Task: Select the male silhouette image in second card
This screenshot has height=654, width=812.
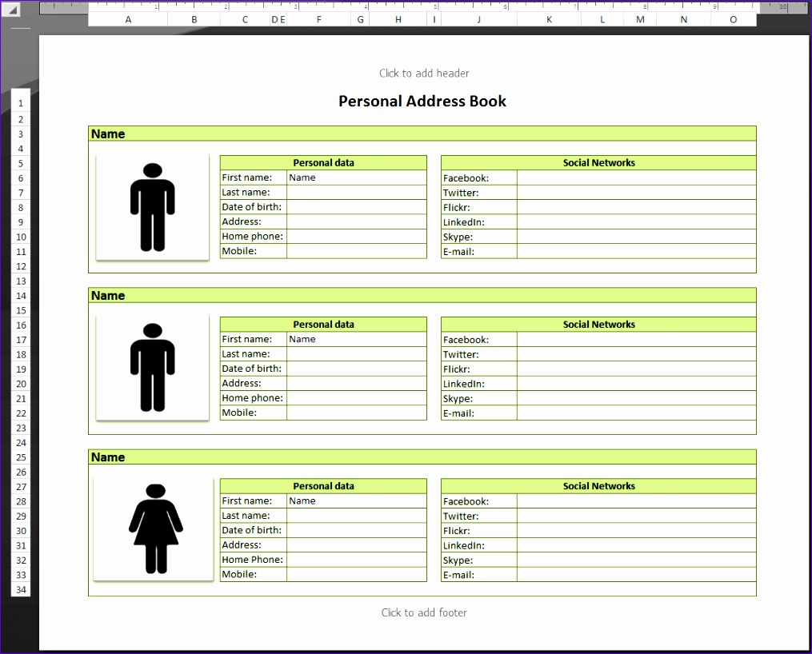Action: (152, 369)
